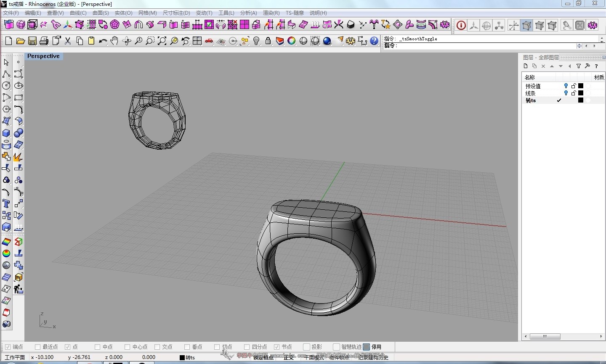Click the blue render sphere icon
Image resolution: width=606 pixels, height=364 pixels.
(327, 41)
